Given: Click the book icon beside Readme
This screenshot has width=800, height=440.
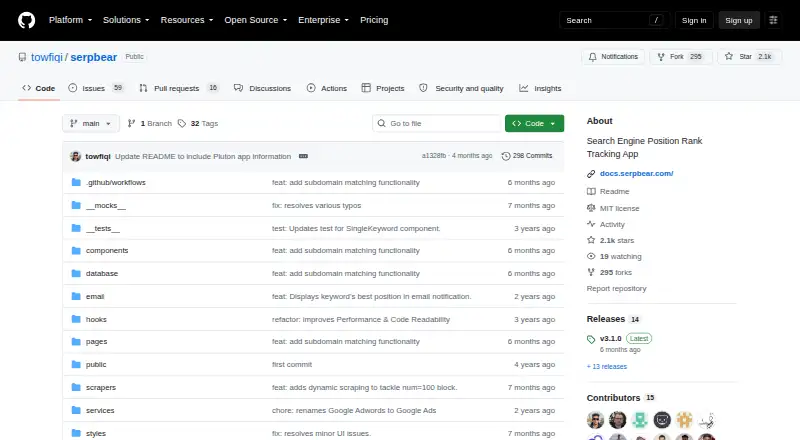Looking at the screenshot, I should click(x=591, y=191).
